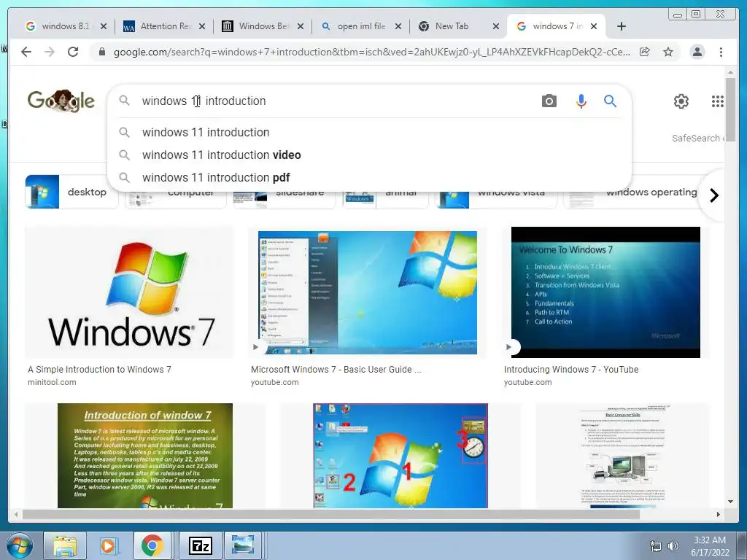Search by image using the camera icon
Screen dimensions: 747x560
point(549,101)
